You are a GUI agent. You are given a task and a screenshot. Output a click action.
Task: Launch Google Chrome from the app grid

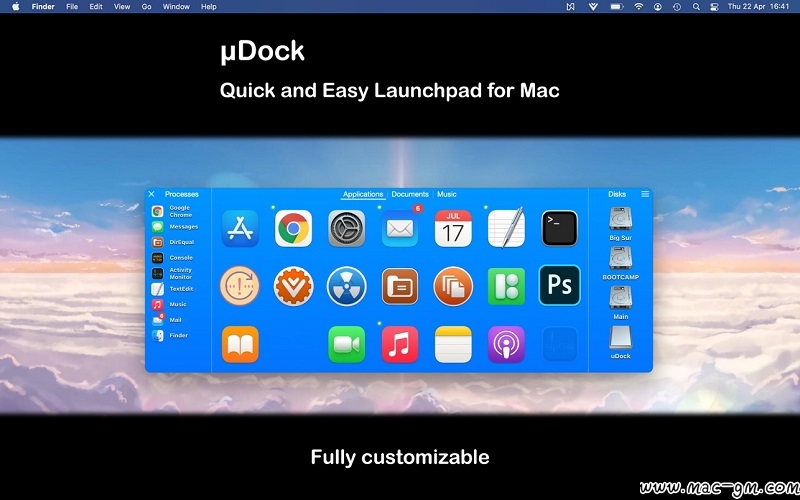click(x=293, y=229)
